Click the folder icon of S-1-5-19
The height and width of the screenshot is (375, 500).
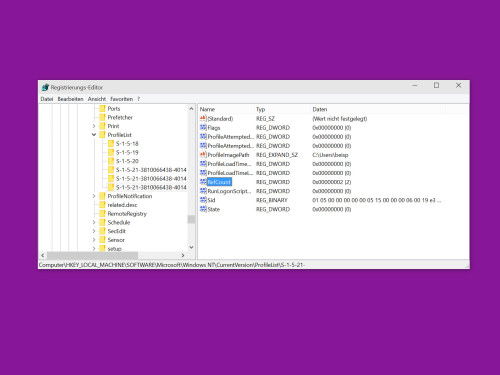coord(111,152)
